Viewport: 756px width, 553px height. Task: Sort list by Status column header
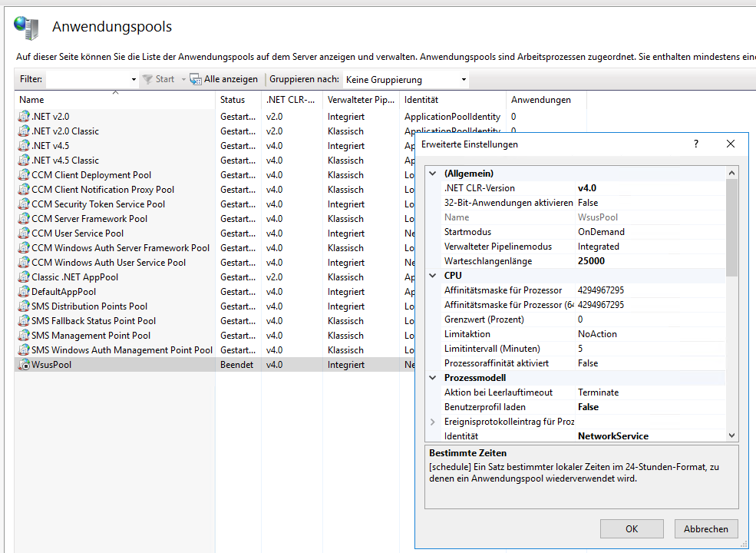pyautogui.click(x=238, y=99)
